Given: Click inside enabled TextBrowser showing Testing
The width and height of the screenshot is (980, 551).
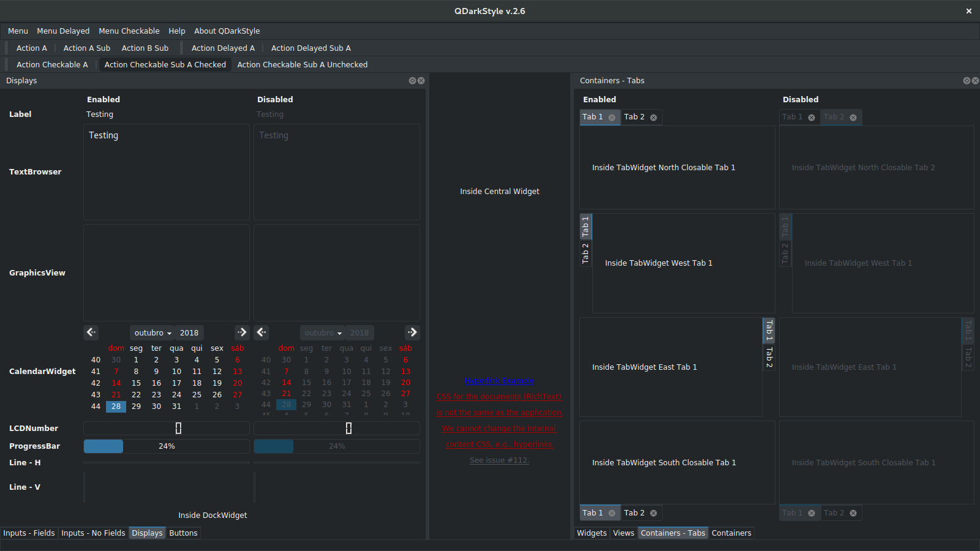Looking at the screenshot, I should (x=167, y=172).
